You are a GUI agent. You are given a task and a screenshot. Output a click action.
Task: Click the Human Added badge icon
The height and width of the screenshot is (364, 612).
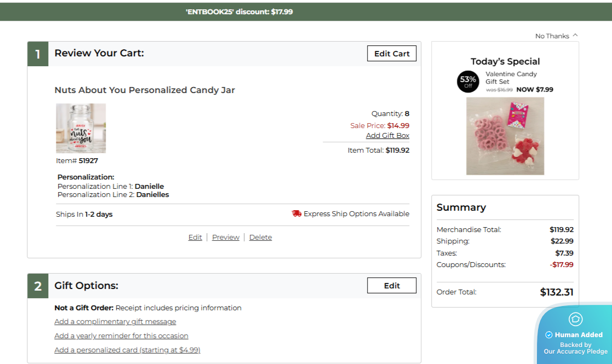click(x=576, y=319)
